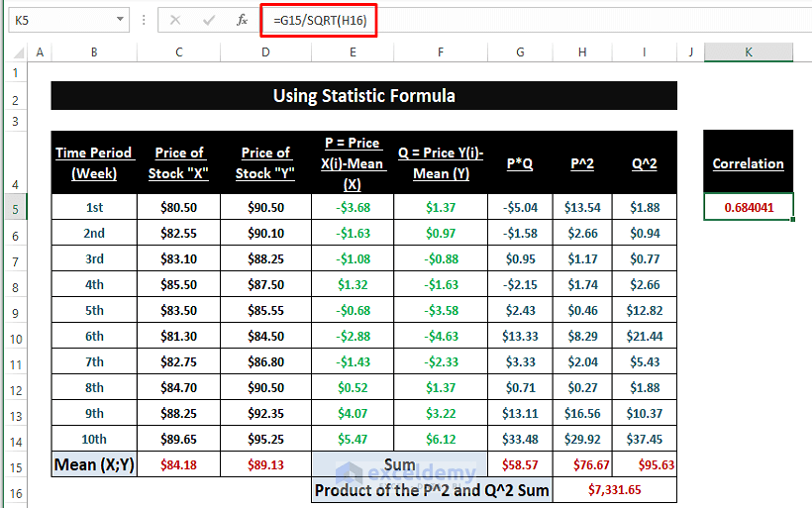Click the formula bar text =G15/SQRT(H16)
The height and width of the screenshot is (508, 812).
coord(320,20)
